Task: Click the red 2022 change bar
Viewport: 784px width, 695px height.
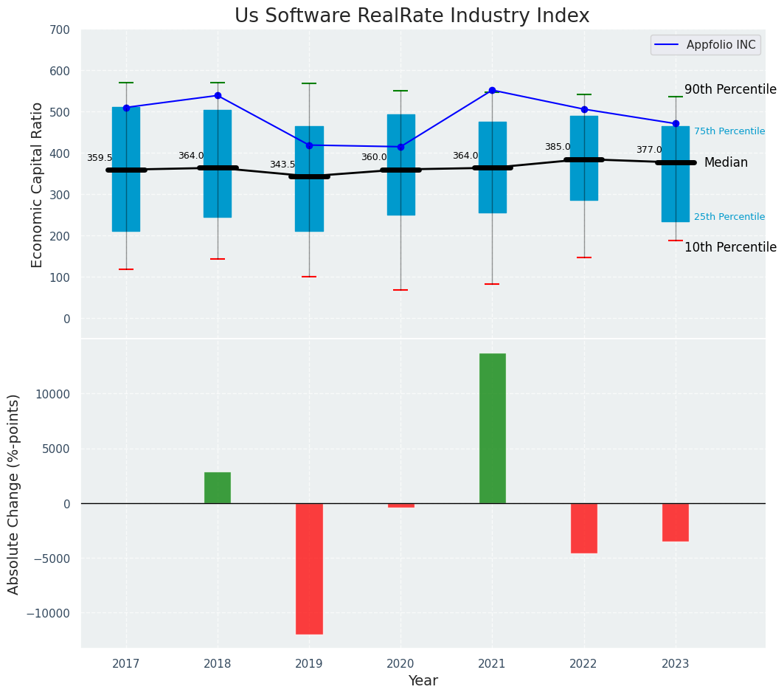Action: click(x=583, y=528)
